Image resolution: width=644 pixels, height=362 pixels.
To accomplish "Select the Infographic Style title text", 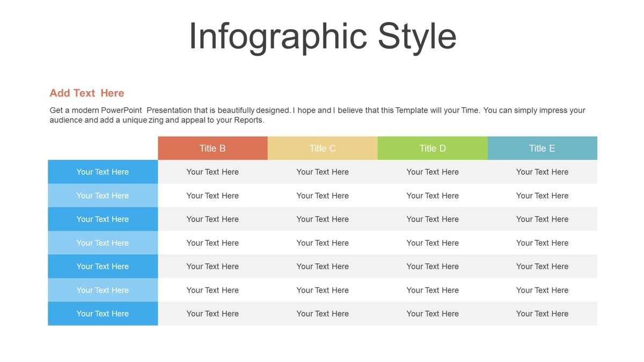I will [323, 37].
